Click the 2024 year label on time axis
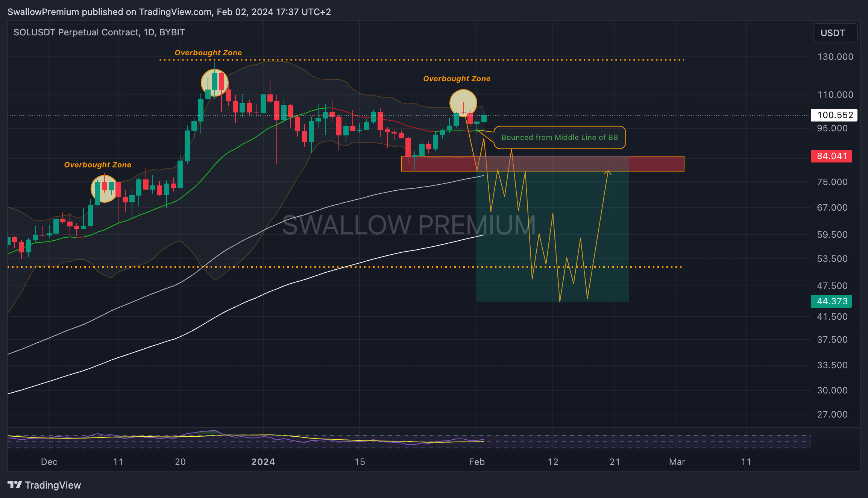868x498 pixels. 263,462
